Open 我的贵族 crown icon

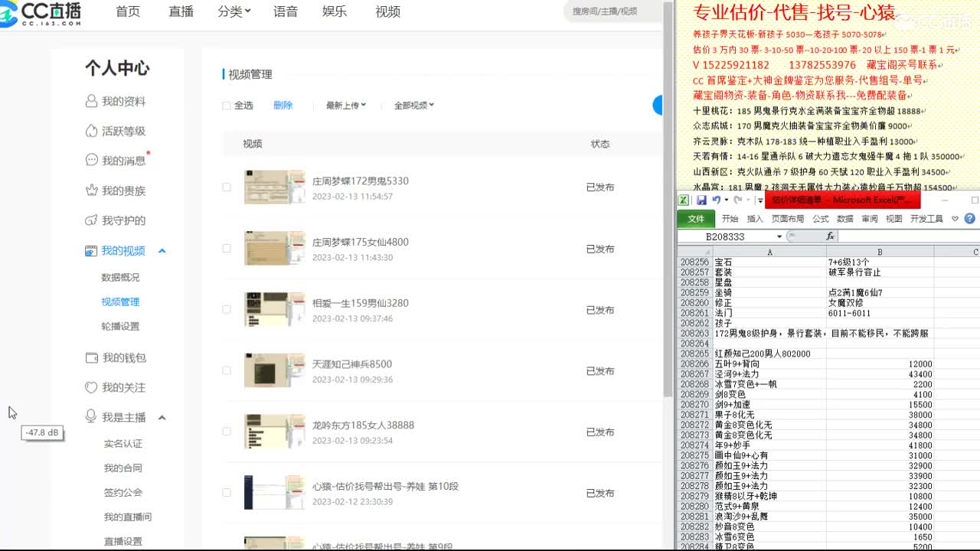point(92,191)
